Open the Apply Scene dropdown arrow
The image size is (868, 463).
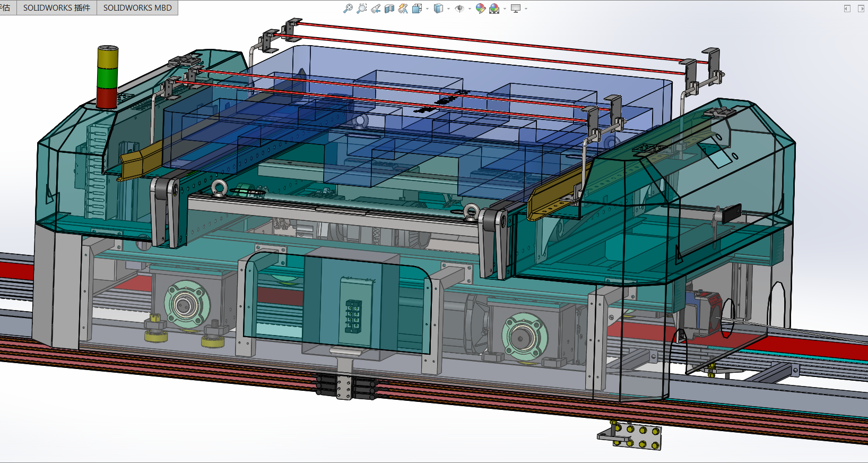pyautogui.click(x=505, y=8)
